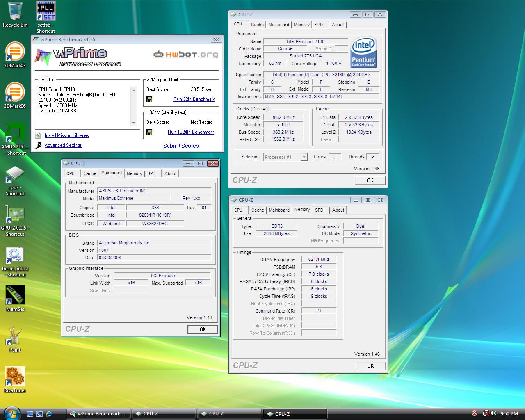Click Install Missing Libraries link
Viewport: 525px width, 420px height.
(x=66, y=135)
